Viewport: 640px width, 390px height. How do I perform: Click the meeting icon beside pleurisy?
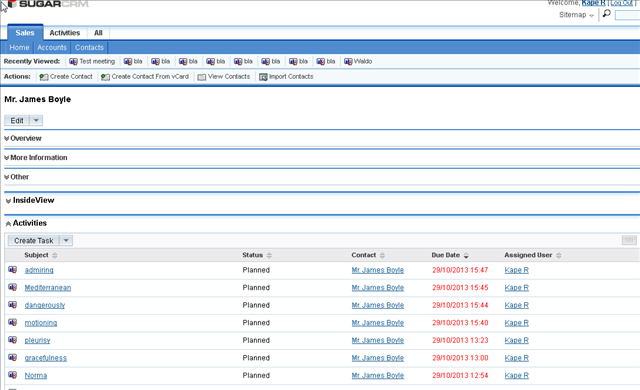pyautogui.click(x=13, y=340)
